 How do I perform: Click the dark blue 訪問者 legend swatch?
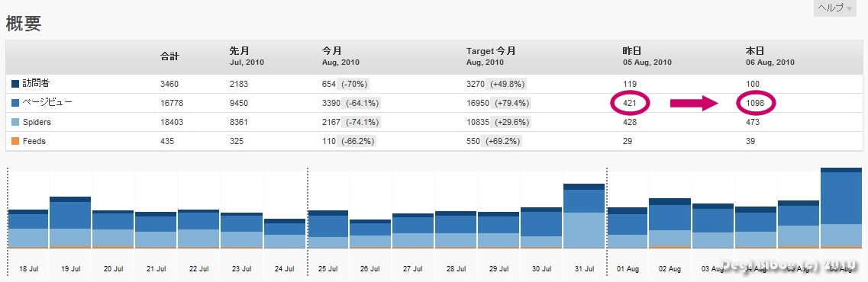click(15, 84)
